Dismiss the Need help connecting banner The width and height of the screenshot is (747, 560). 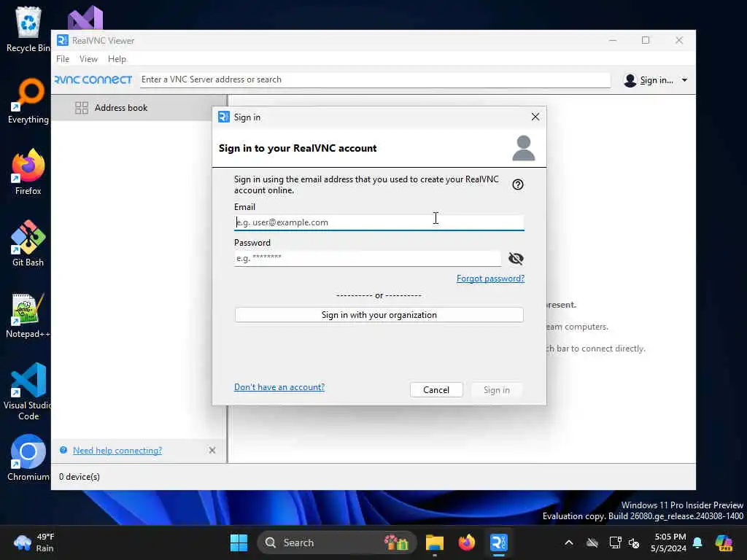[212, 451]
